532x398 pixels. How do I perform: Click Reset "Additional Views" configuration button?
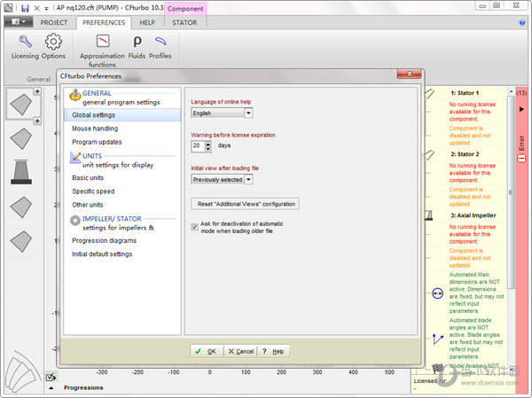coord(245,204)
